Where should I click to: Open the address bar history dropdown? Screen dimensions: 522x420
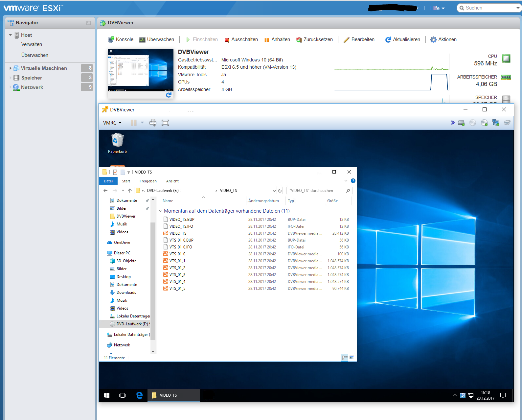click(274, 191)
